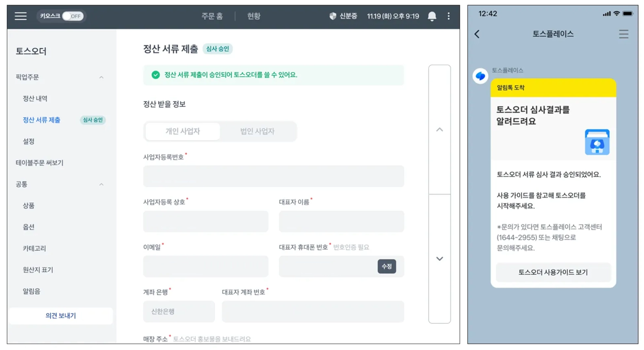Open 테이블주문 써보기 in the sidebar
Screen dimensions: 644x350
40,163
